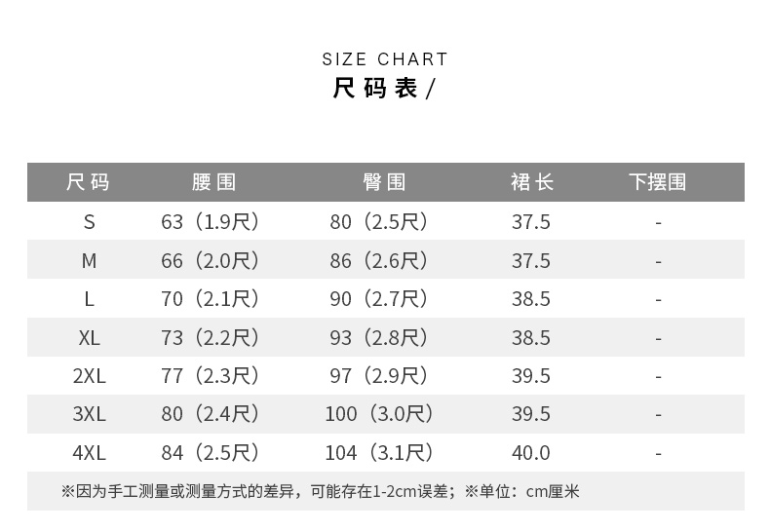This screenshot has width=770, height=532.
Task: Click the 3XL size row label
Action: point(89,414)
